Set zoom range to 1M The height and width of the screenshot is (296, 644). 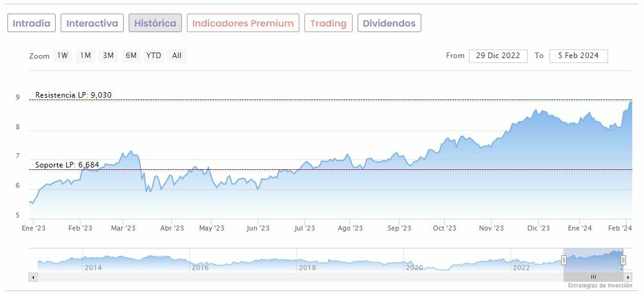[x=85, y=56]
